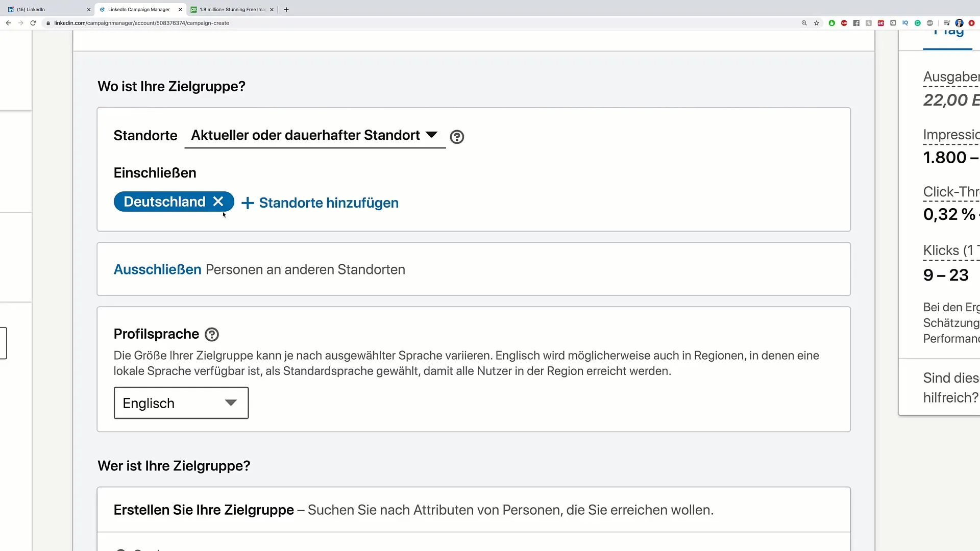Open a new browser tab
The height and width of the screenshot is (551, 980).
[286, 9]
